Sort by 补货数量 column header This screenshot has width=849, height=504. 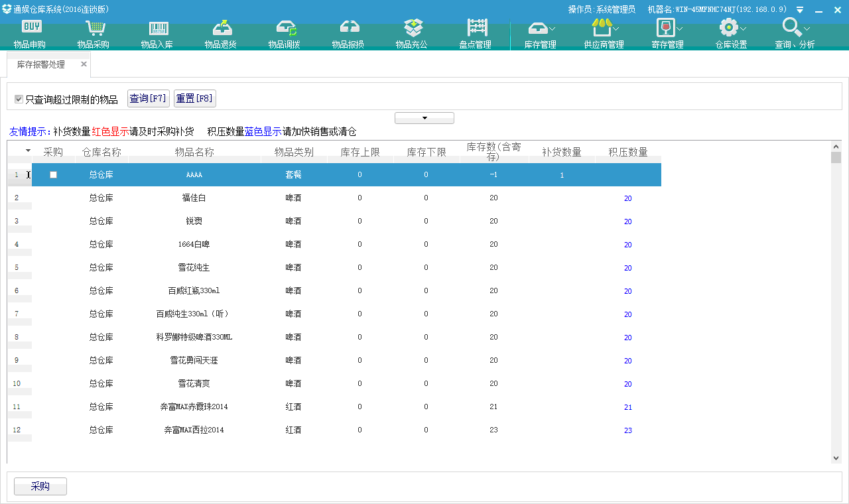click(562, 152)
